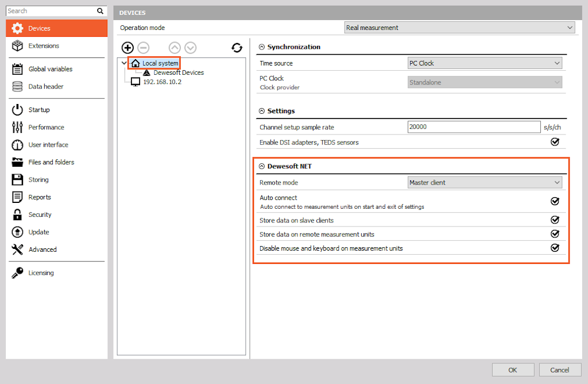Click the Dewesoft Devices triangle icon
Screen dimensions: 588x384
[146, 72]
